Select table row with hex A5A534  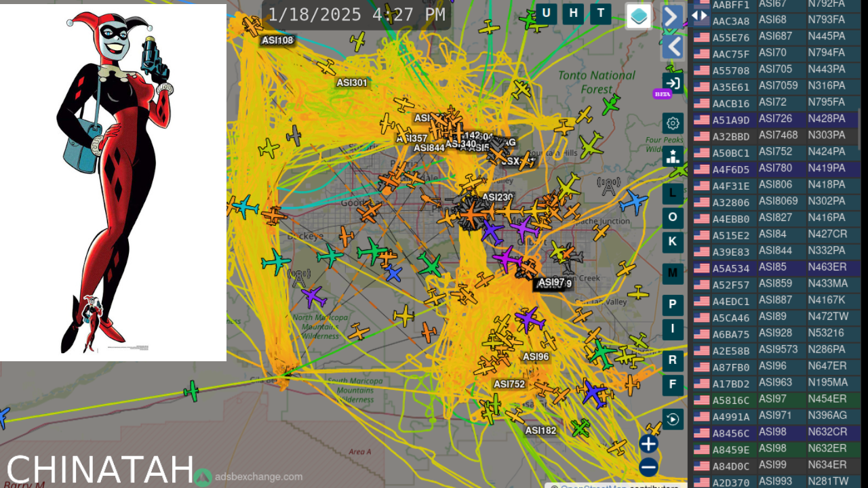coord(776,268)
